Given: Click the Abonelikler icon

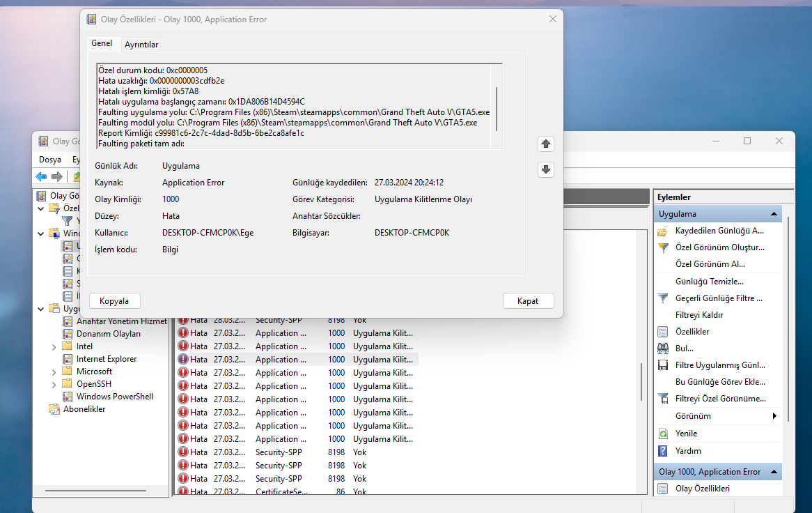Looking at the screenshot, I should point(54,409).
